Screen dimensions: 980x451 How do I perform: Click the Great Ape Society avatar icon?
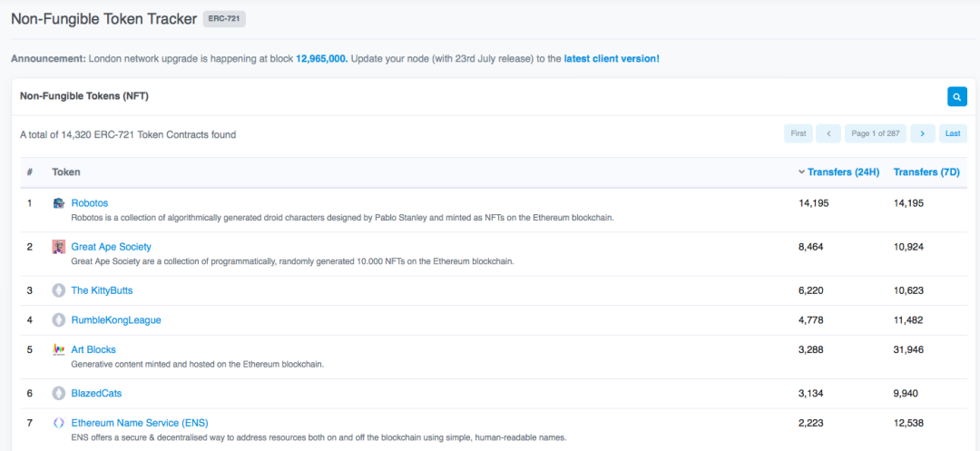coord(59,247)
